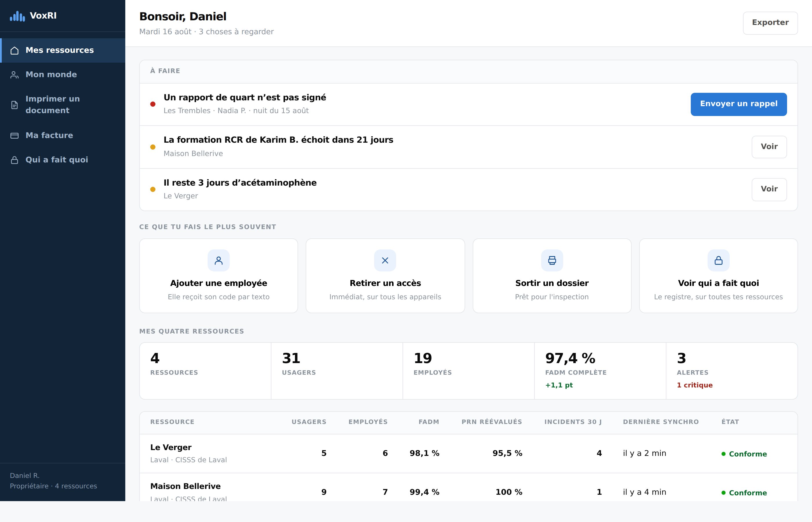Open Mes ressources in the sidebar
The width and height of the screenshot is (812, 522).
click(63, 50)
